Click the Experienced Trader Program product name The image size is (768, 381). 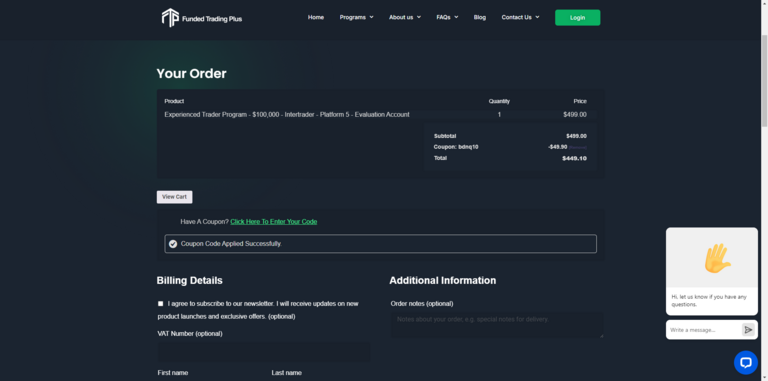coord(287,115)
